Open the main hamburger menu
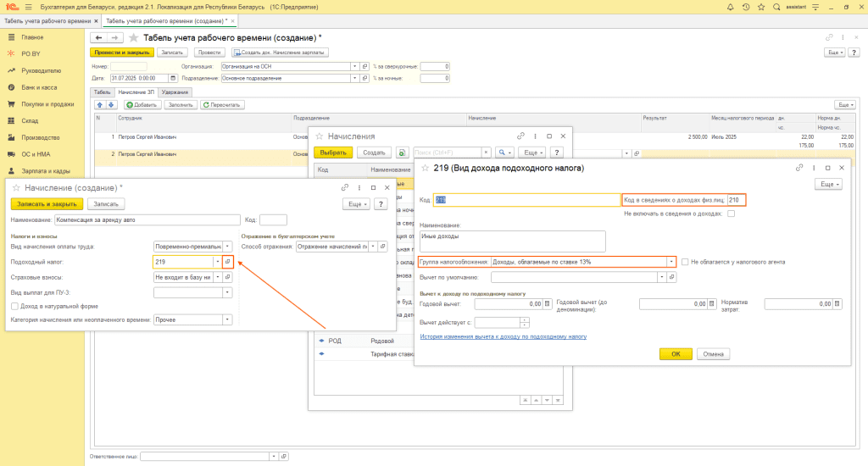 (x=28, y=7)
